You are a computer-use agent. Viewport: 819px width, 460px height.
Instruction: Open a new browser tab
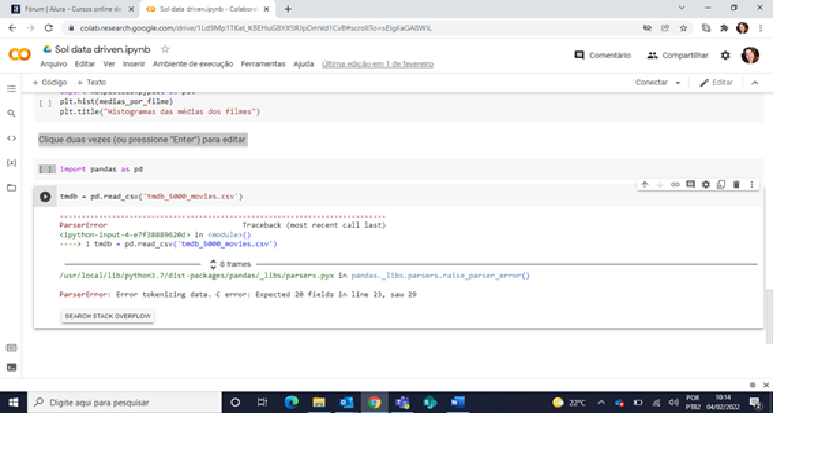(x=288, y=9)
